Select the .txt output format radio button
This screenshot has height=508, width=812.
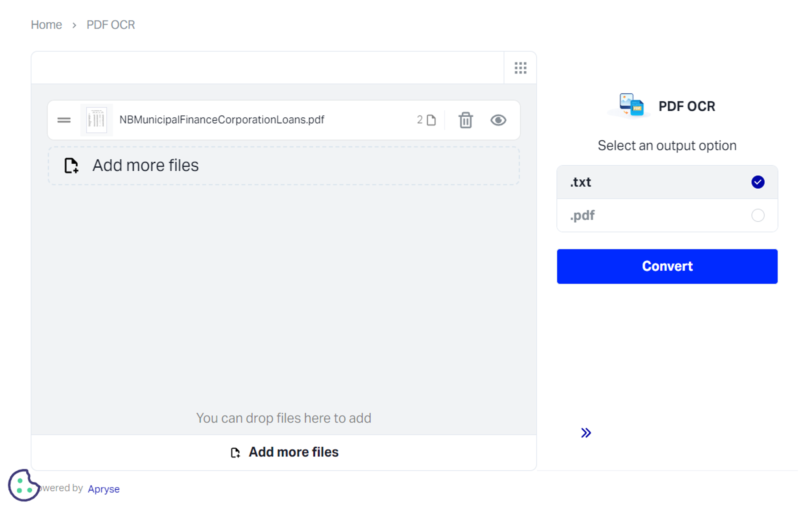(758, 182)
